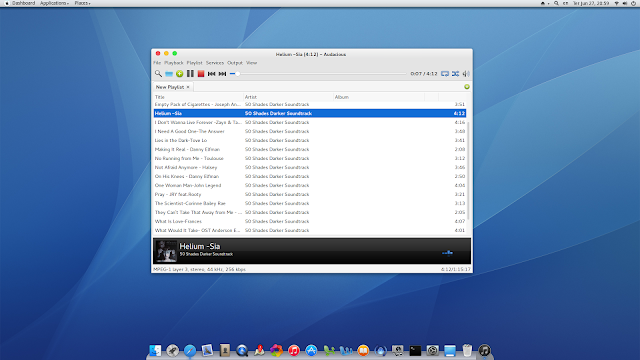Select "I Need A Good One-The Answer"
640x360 pixels.
coord(310,131)
